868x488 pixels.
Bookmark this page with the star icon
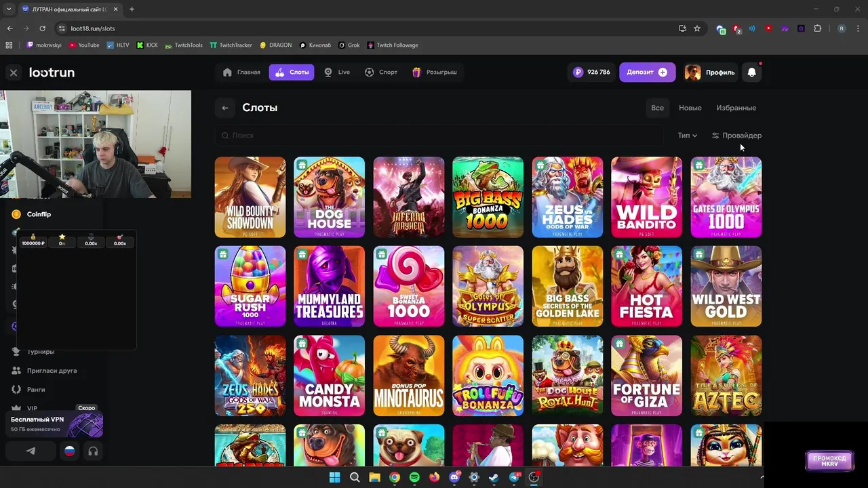[696, 28]
